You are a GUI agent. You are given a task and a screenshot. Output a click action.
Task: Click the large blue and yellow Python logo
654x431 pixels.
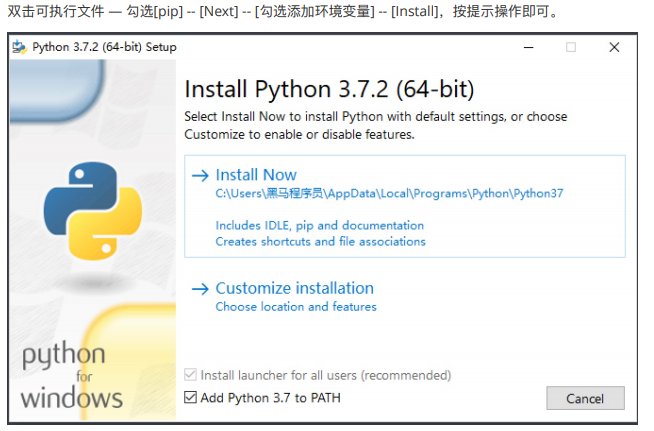pyautogui.click(x=86, y=210)
